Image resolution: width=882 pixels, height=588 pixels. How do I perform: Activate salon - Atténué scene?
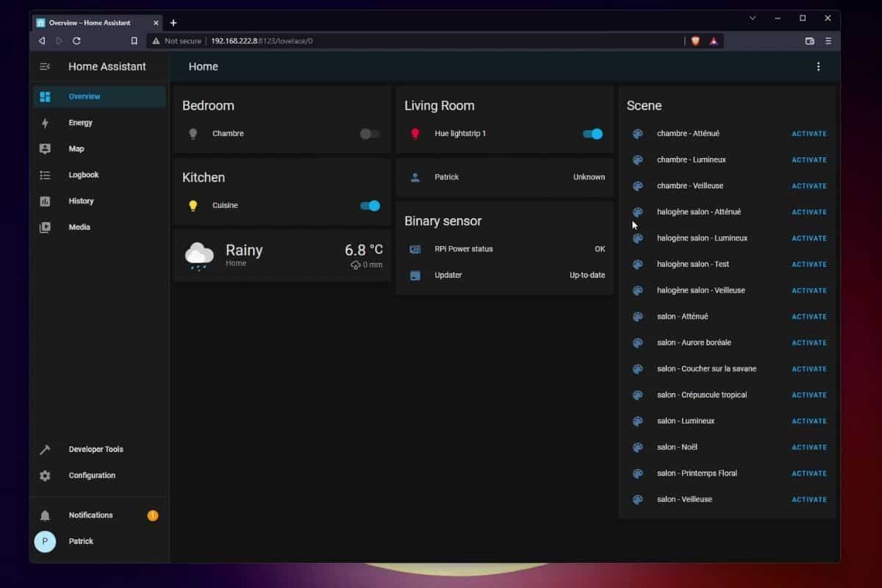pyautogui.click(x=809, y=316)
